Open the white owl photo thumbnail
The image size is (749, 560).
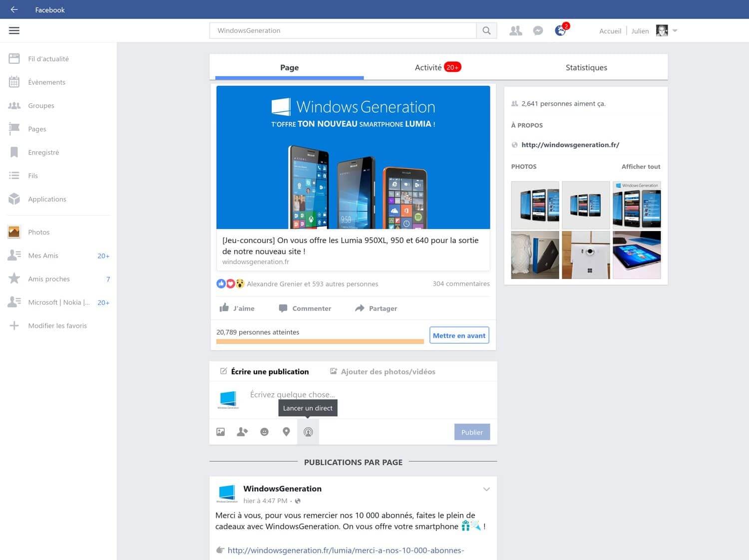tap(535, 255)
